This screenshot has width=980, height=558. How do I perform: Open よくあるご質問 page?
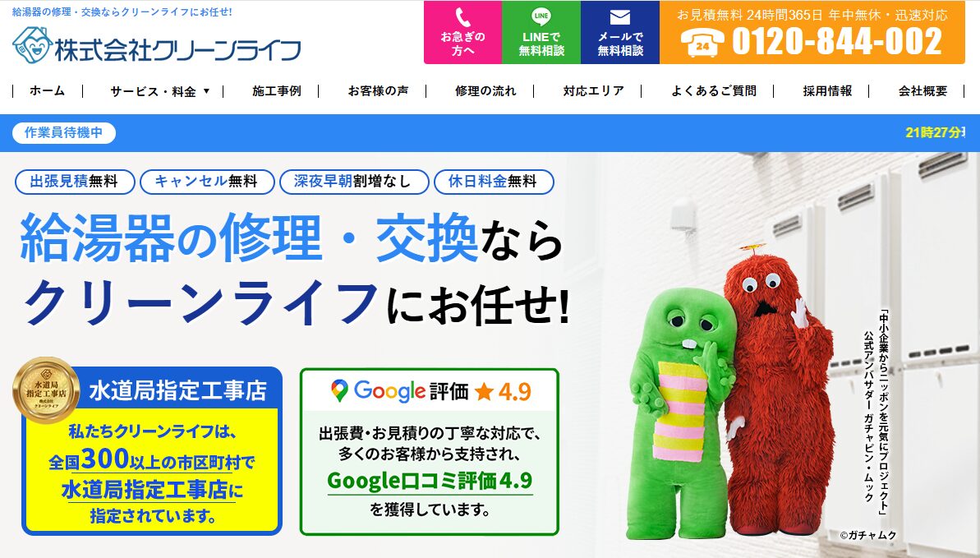714,91
